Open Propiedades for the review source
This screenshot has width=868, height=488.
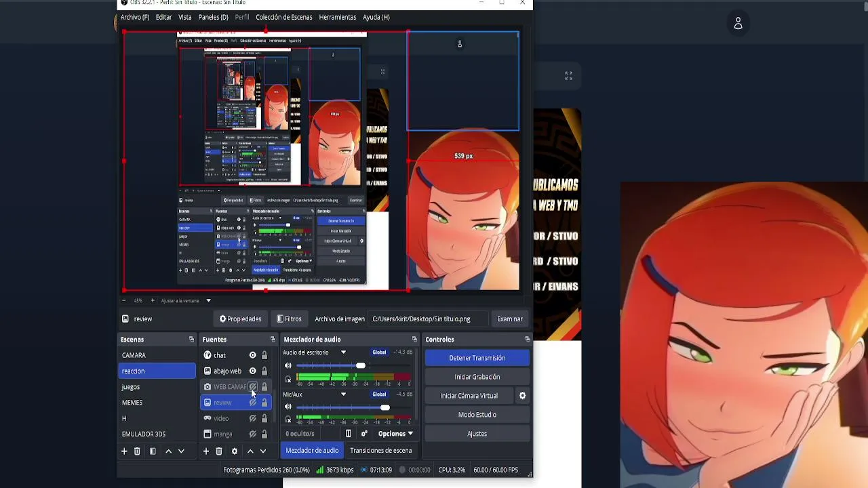(240, 319)
